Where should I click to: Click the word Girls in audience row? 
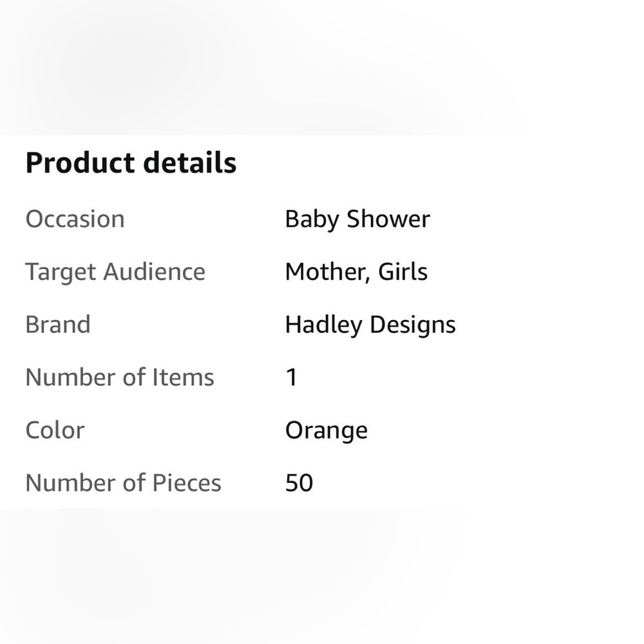click(403, 272)
